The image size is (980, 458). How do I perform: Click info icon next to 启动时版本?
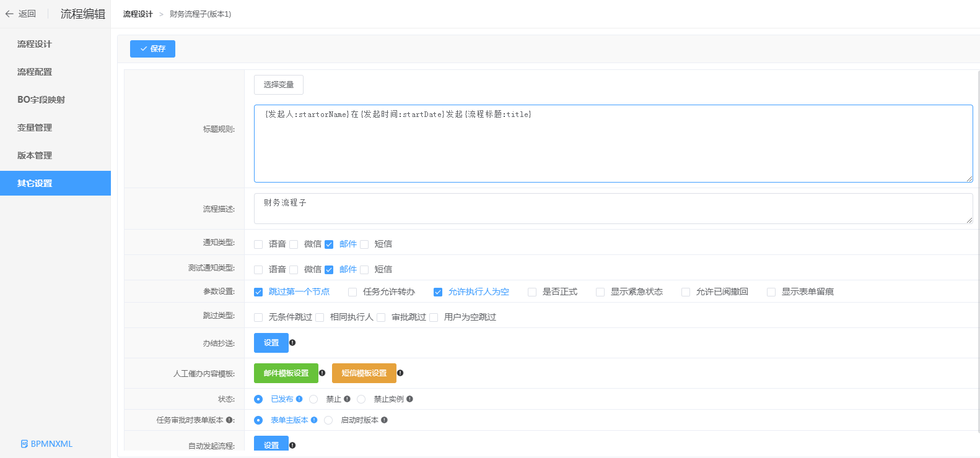[384, 420]
